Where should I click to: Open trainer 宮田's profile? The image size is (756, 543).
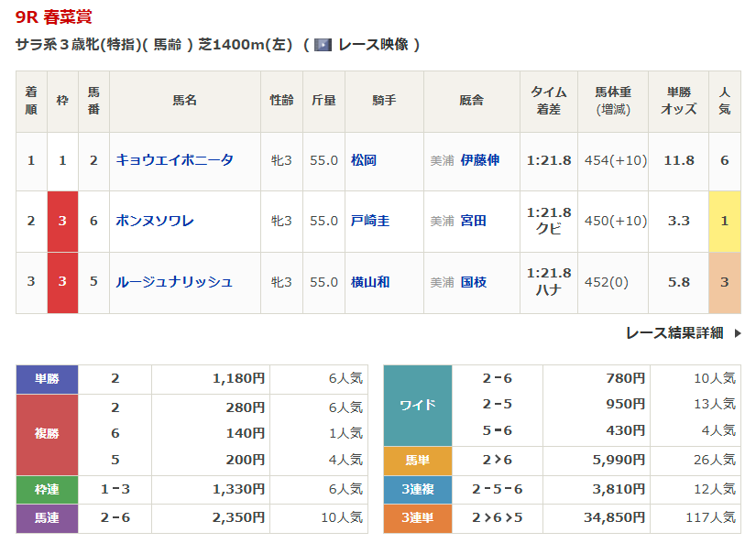tap(474, 221)
